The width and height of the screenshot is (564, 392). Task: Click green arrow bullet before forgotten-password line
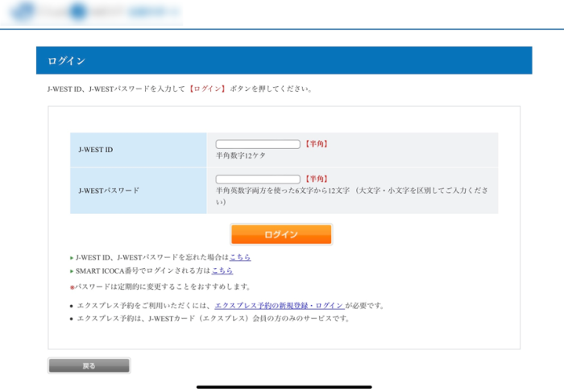click(x=72, y=258)
